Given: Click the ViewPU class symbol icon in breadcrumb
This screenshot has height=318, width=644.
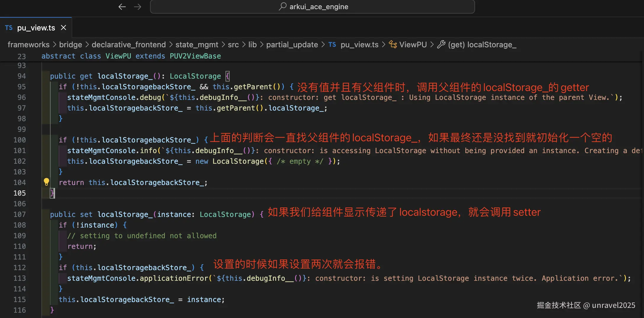Looking at the screenshot, I should pos(393,45).
